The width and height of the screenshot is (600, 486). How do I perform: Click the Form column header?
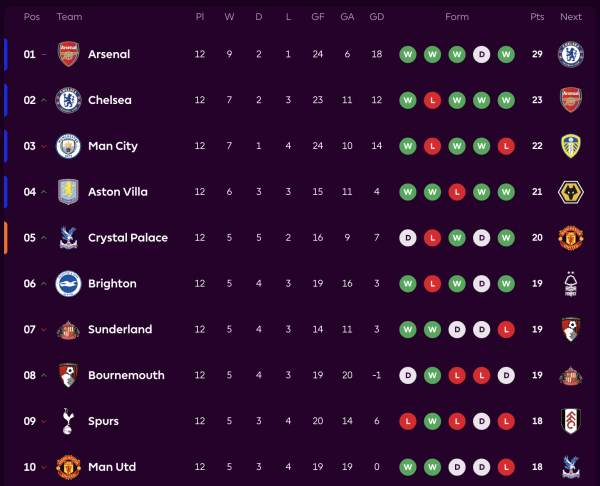tap(457, 17)
